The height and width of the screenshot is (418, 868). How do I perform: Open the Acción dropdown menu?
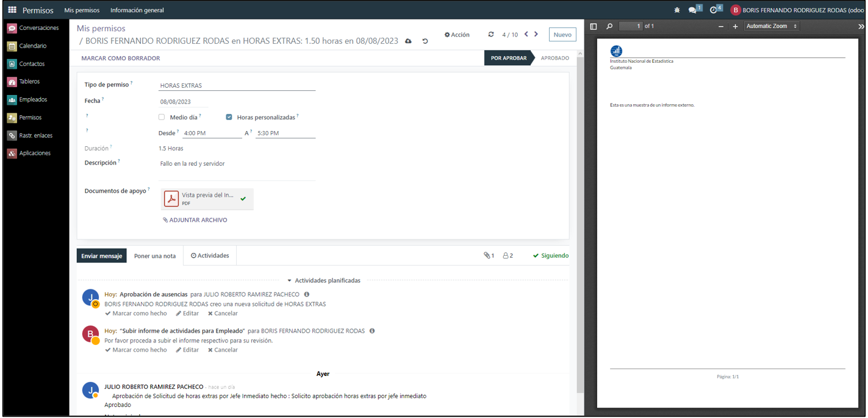(457, 35)
